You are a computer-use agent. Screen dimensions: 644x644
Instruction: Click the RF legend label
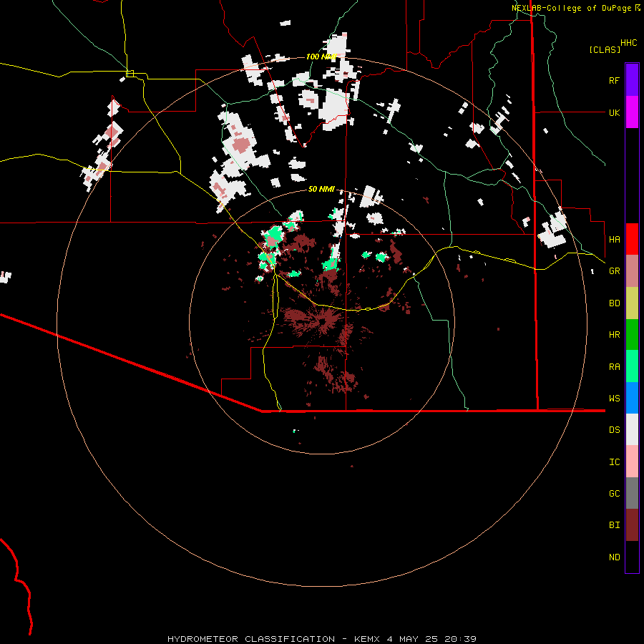[x=614, y=80]
